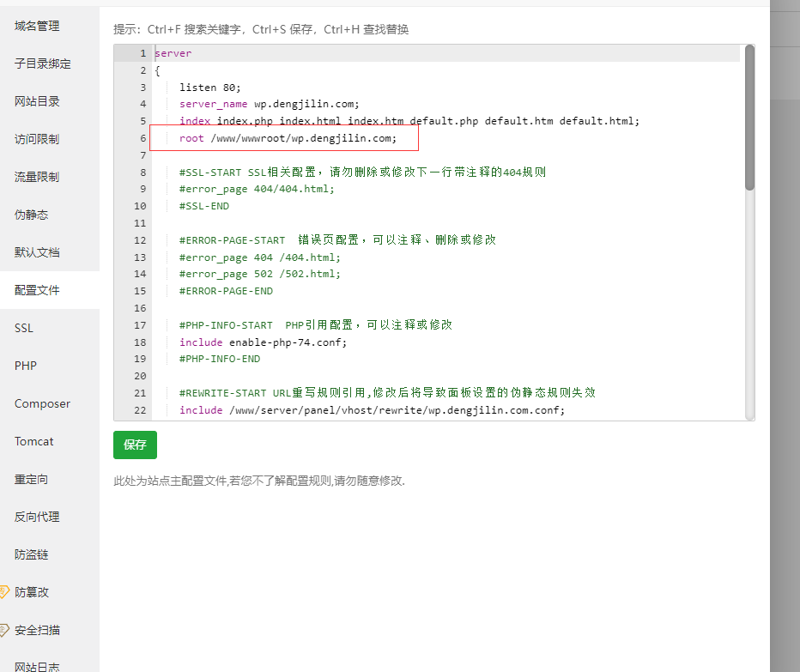Viewport: 800px width, 672px height.
Task: Save config with green 保存 button
Action: [136, 445]
